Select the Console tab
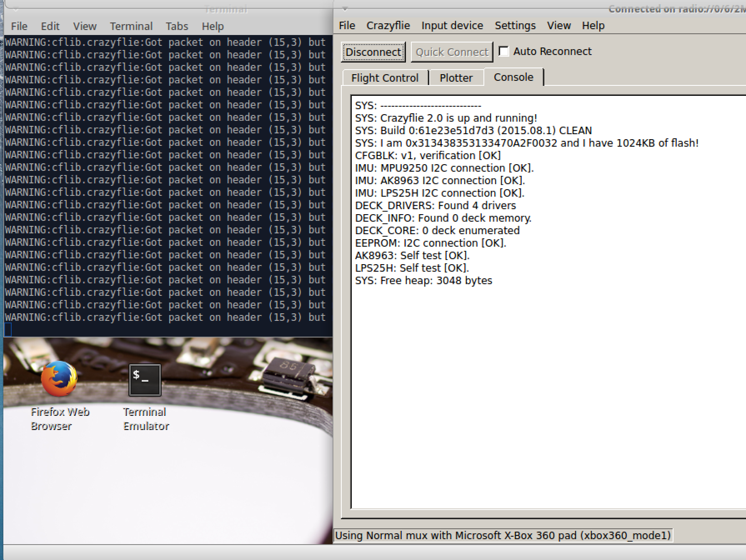 point(513,77)
